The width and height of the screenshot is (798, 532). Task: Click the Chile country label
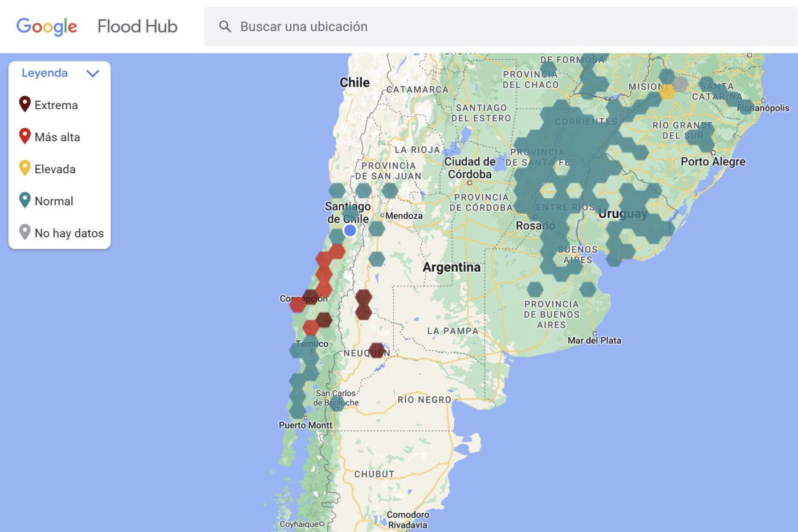355,83
